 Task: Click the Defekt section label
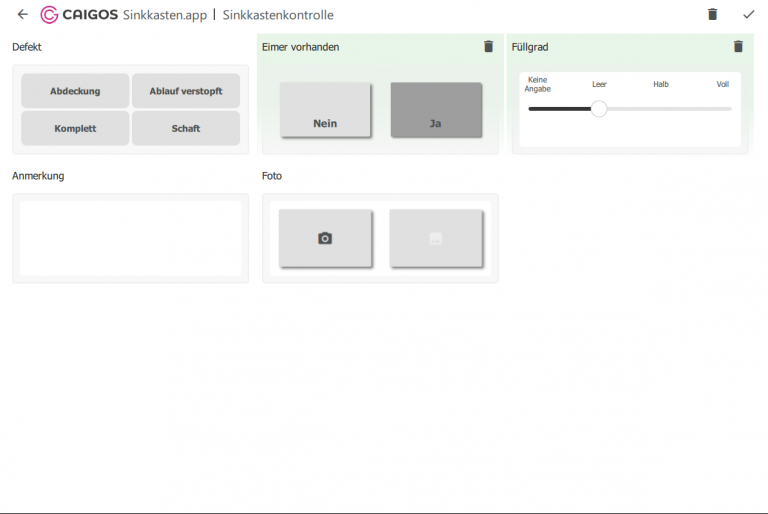click(x=27, y=47)
